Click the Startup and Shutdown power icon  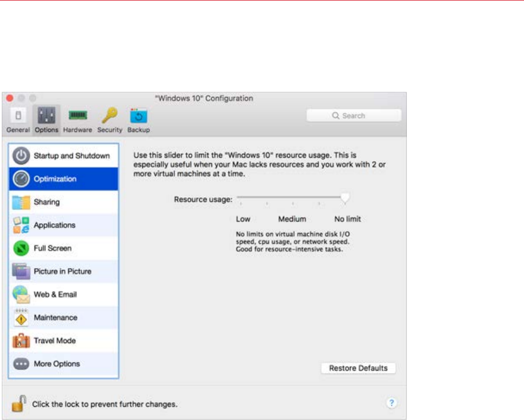(21, 155)
